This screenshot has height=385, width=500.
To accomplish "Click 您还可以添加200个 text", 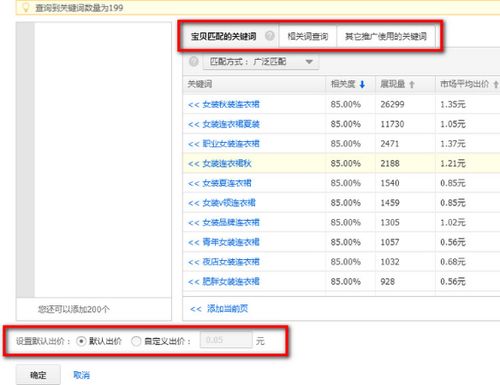I will (x=74, y=309).
